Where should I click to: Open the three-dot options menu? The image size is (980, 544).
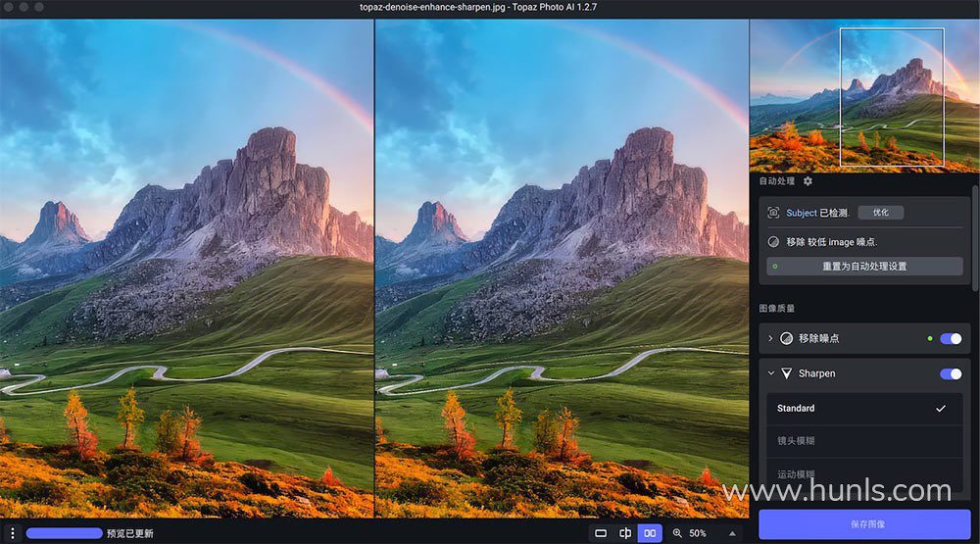(x=13, y=533)
